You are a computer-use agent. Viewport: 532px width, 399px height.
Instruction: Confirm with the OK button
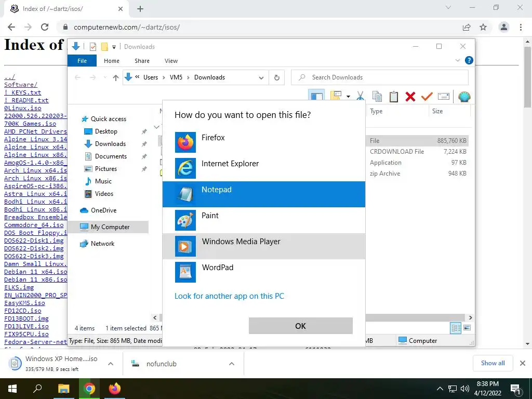301,326
